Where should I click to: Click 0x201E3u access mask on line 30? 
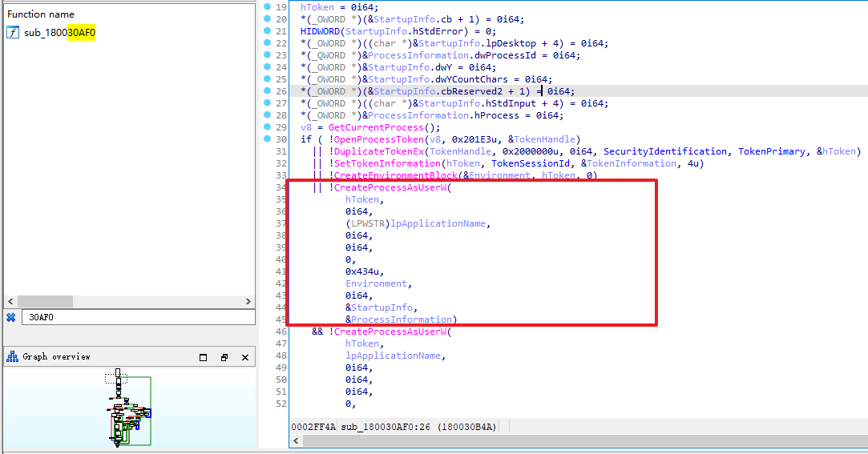coord(474,139)
